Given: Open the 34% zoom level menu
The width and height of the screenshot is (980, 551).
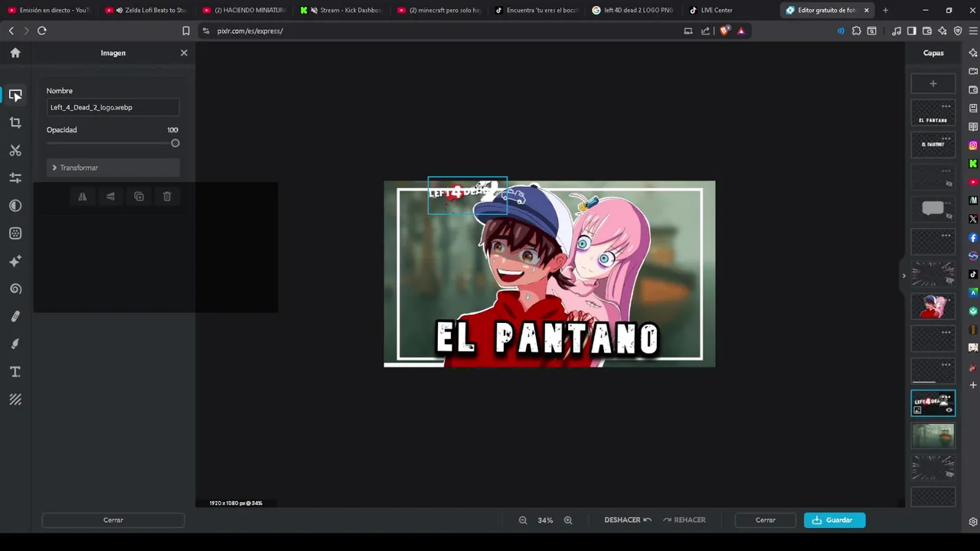Looking at the screenshot, I should tap(545, 520).
